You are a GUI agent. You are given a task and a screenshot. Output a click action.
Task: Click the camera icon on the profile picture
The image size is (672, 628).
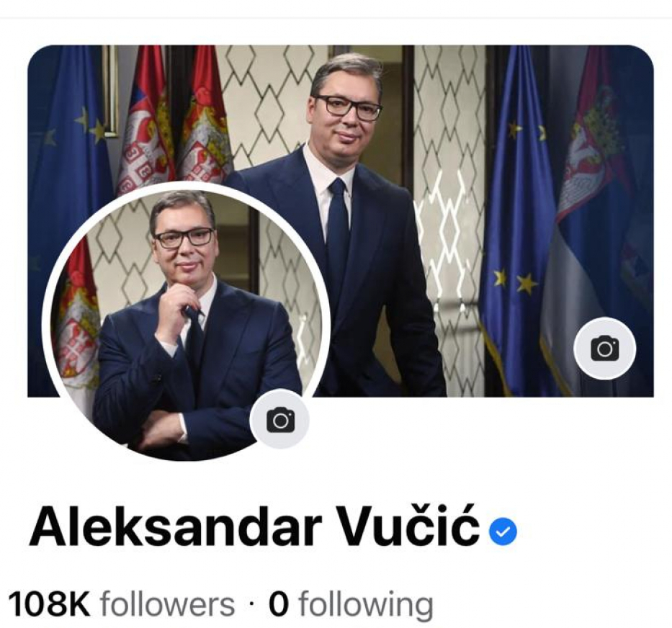pos(280,420)
